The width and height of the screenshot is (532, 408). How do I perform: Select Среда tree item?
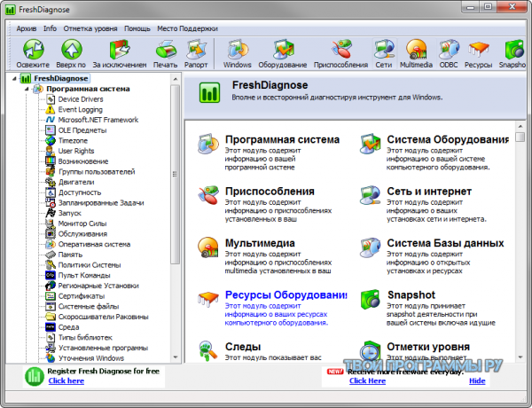pyautogui.click(x=68, y=327)
